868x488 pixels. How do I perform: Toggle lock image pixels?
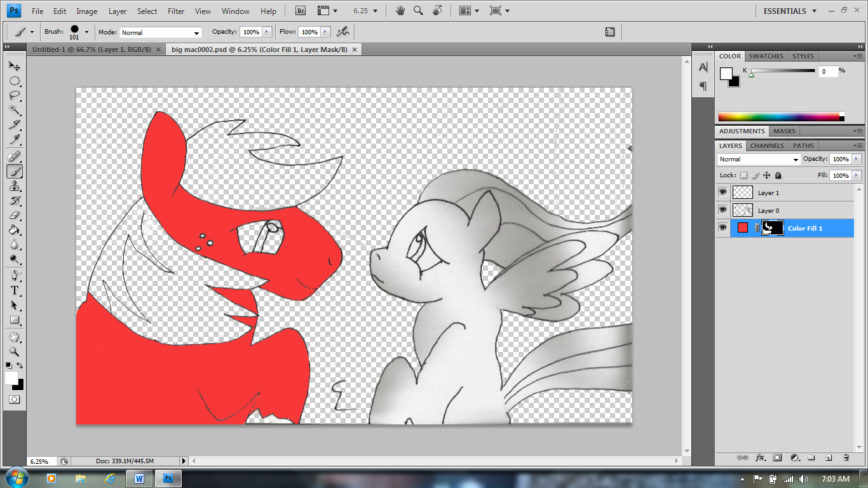(756, 175)
